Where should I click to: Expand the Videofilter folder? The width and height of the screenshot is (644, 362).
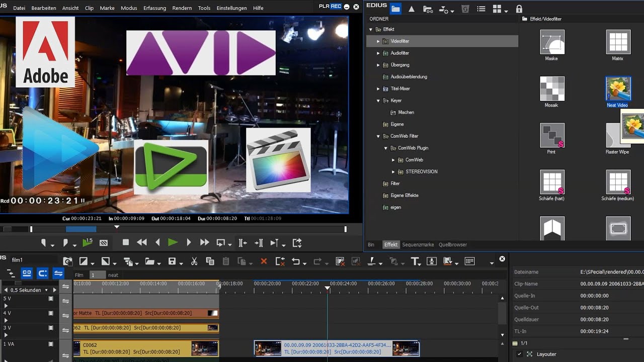[x=378, y=41]
